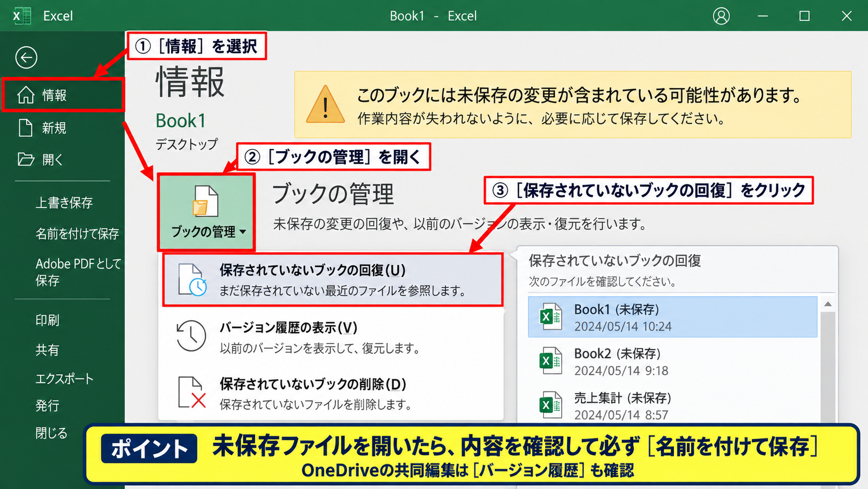868x489 pixels.
Task: Choose 上書き保存 in the sidebar
Action: (64, 203)
